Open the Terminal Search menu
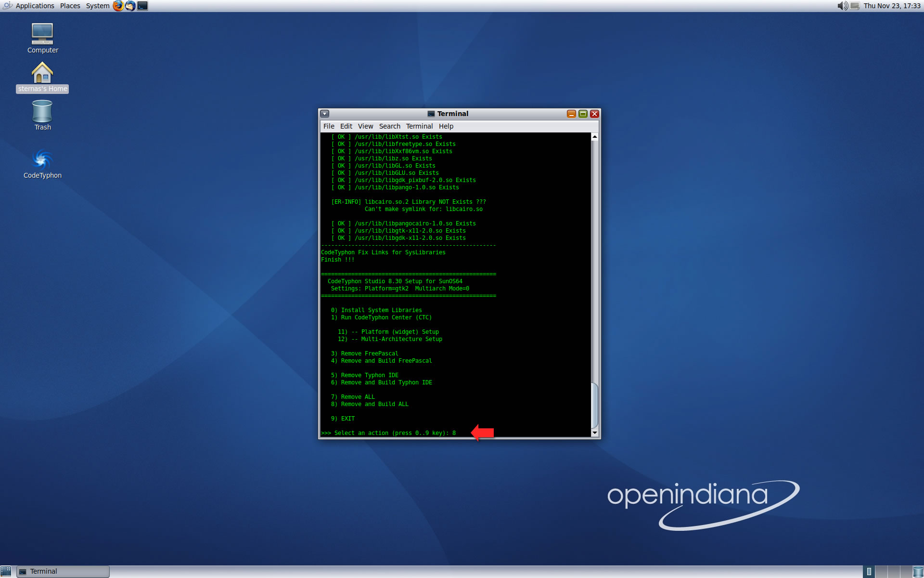The image size is (924, 578). 389,126
